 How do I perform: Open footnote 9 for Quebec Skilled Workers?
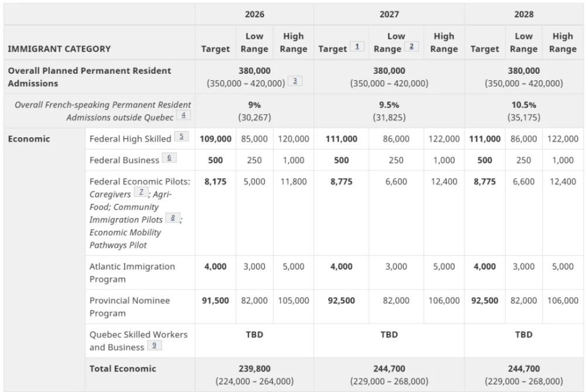(x=154, y=346)
